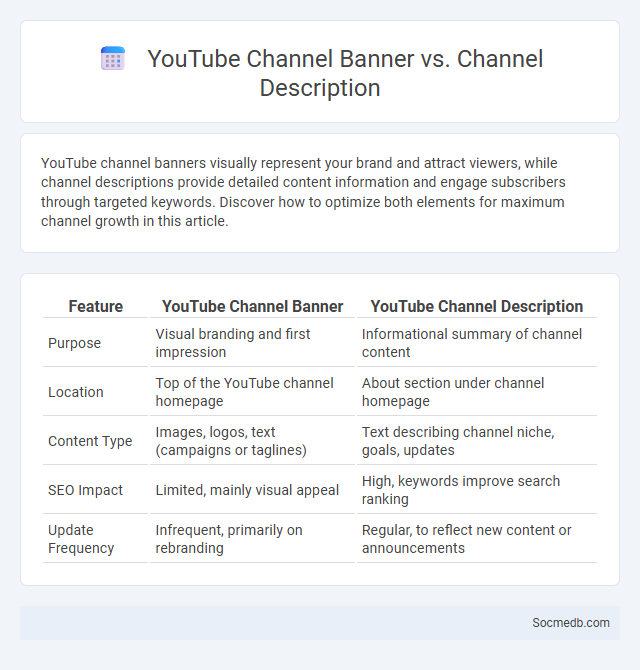The width and height of the screenshot is (640, 670).
Task: Click 'Top of the YouTube channel homepage' cell
Action: point(252,392)
